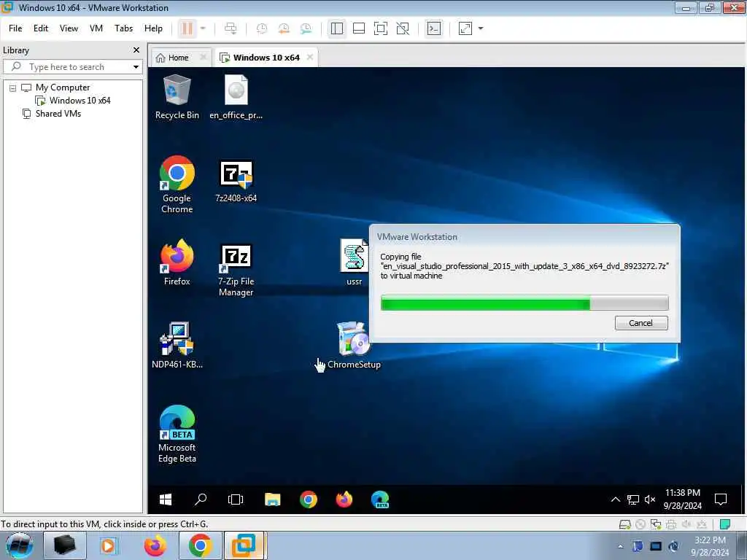Open the power options dropdown arrow
This screenshot has width=747, height=560.
[203, 28]
